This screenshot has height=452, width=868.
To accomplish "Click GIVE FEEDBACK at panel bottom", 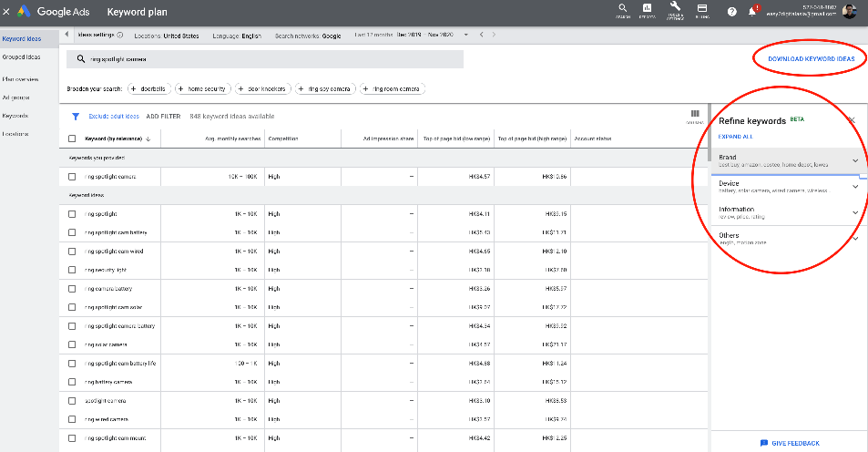I will coord(790,443).
